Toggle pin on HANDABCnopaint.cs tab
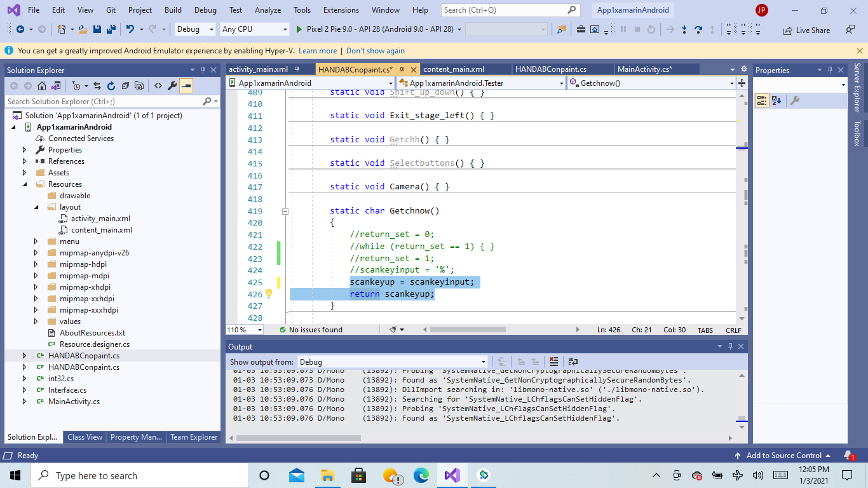The image size is (868, 488). click(x=402, y=69)
